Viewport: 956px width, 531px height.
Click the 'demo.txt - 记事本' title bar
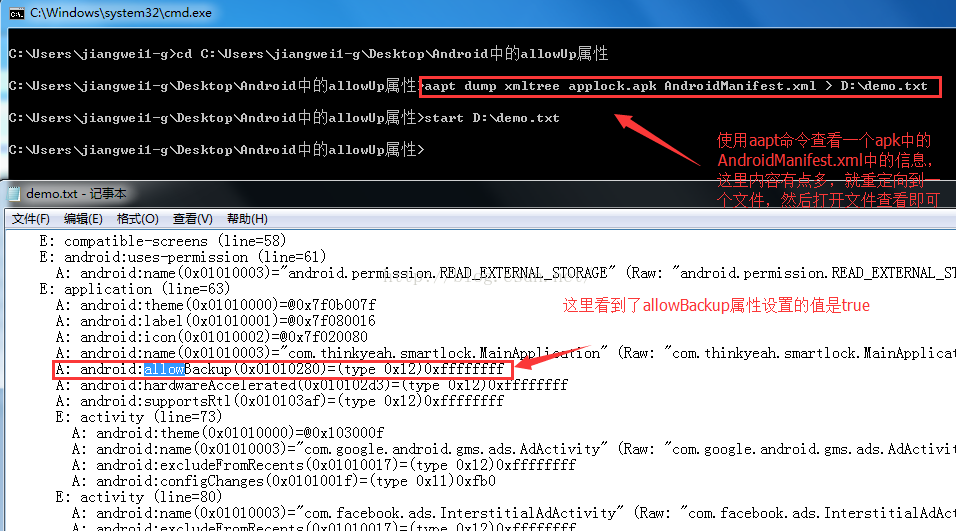click(x=76, y=194)
